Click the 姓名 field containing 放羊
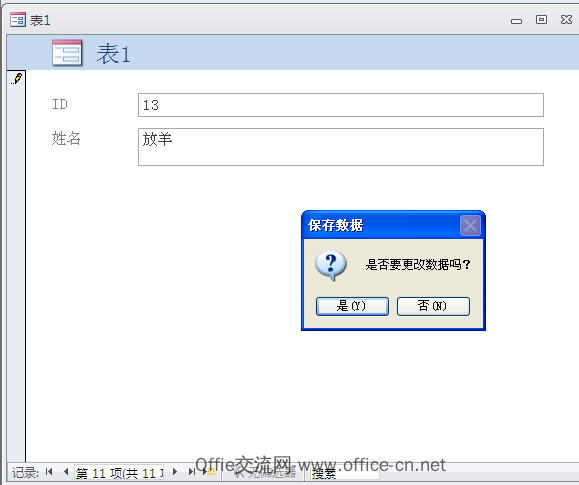The height and width of the screenshot is (485, 579). click(x=340, y=147)
